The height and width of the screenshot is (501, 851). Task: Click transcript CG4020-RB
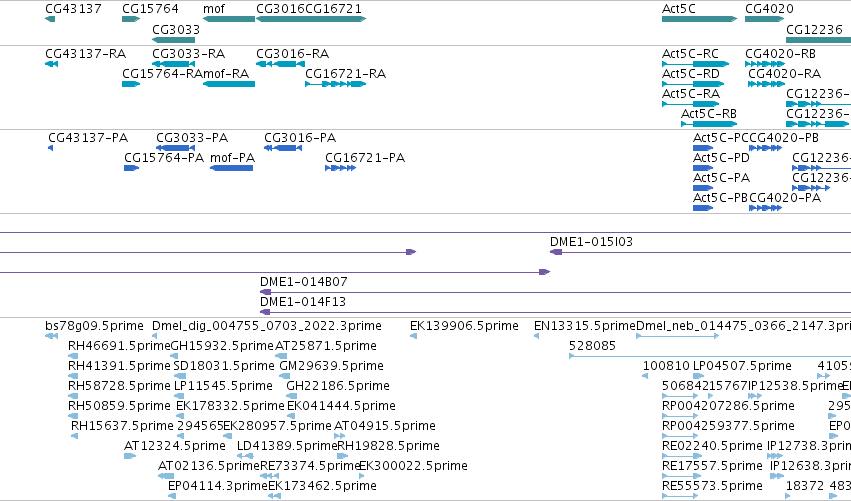pyautogui.click(x=765, y=64)
